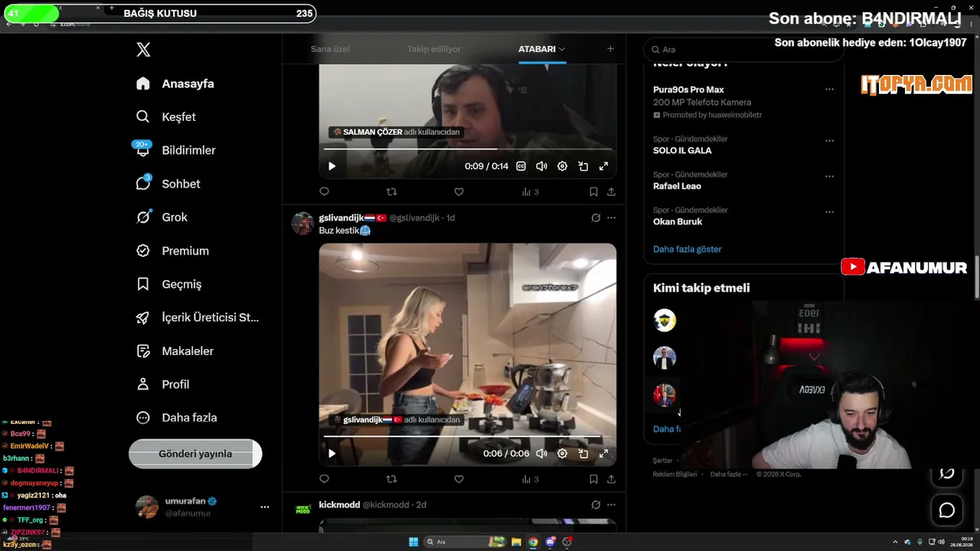This screenshot has height=551, width=980.
Task: Reply to the gslivandijk post
Action: (324, 479)
